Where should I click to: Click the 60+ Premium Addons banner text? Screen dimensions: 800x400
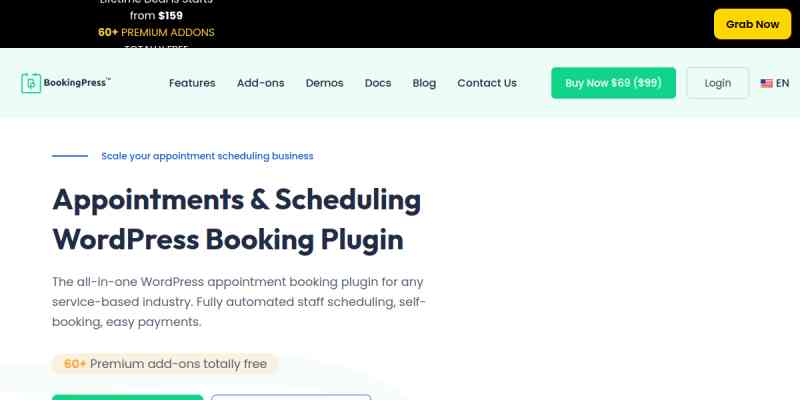tap(156, 32)
